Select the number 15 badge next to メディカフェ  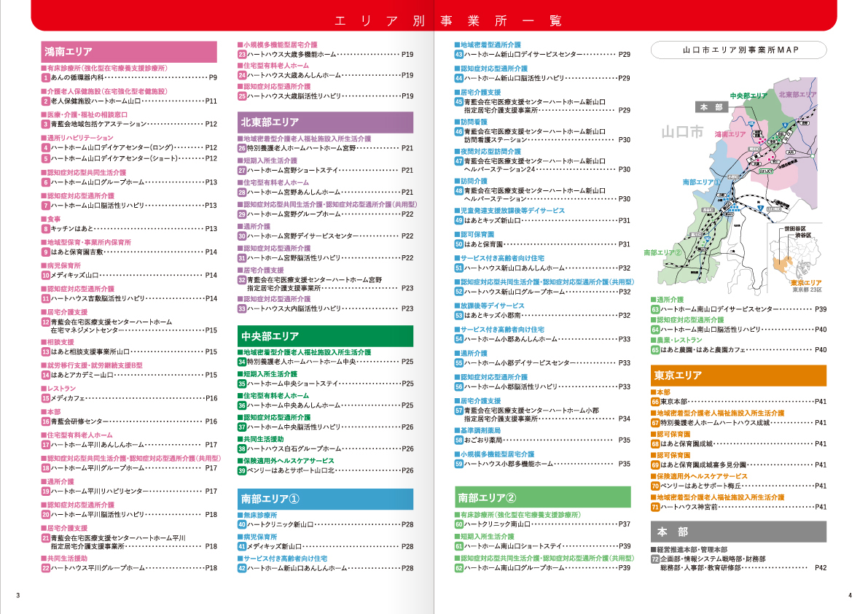[45, 398]
